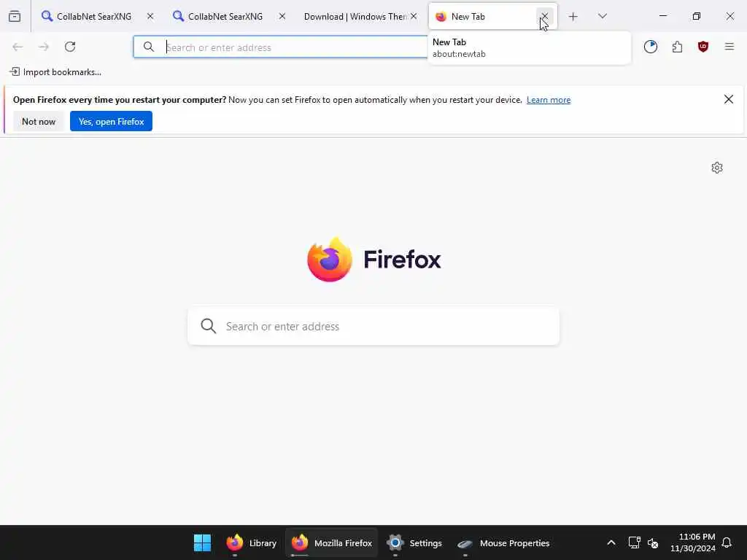Select the New Tab tab
The height and width of the screenshot is (560, 747).
click(486, 17)
